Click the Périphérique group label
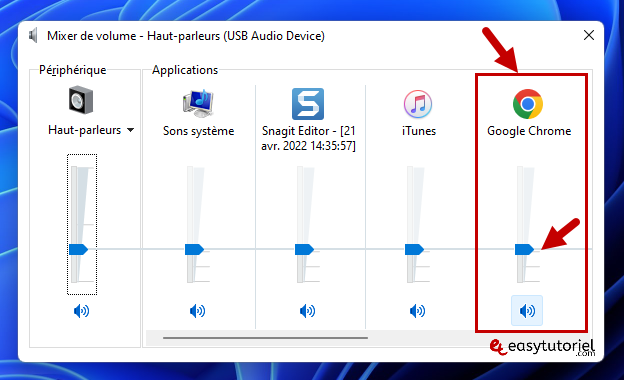Viewport: 624px width, 380px height. (72, 70)
